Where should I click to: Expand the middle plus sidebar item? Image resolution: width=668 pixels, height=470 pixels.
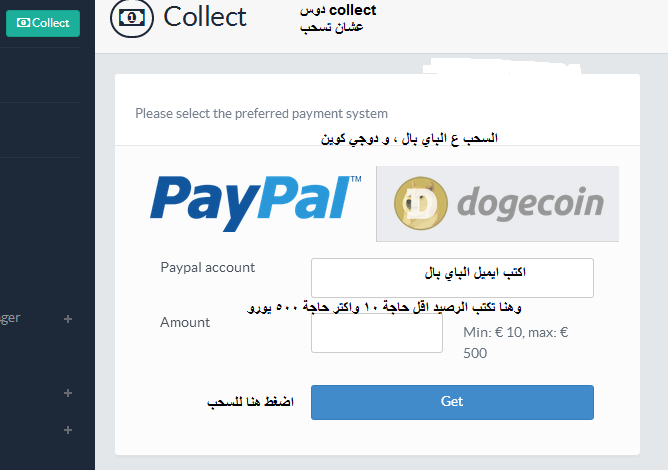pyautogui.click(x=68, y=393)
